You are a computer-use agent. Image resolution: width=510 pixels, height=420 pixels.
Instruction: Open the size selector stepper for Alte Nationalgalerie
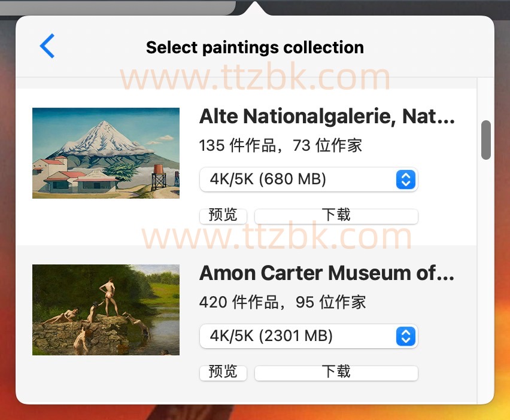point(405,179)
